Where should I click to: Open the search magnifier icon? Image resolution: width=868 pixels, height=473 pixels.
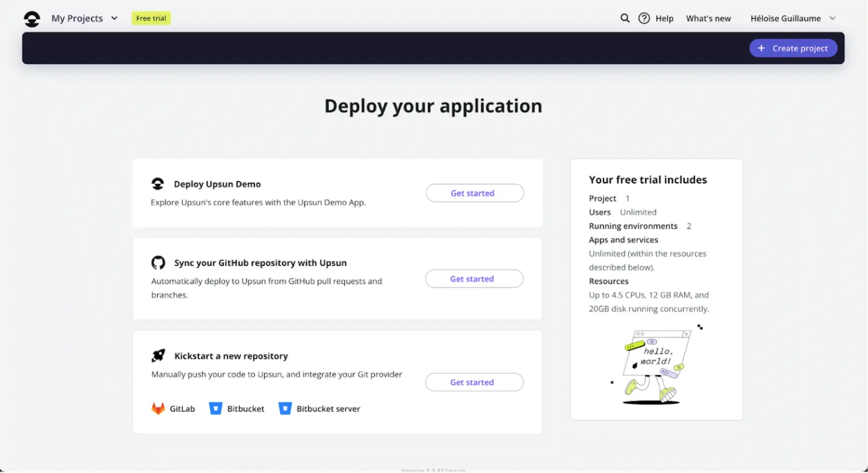[x=624, y=18]
